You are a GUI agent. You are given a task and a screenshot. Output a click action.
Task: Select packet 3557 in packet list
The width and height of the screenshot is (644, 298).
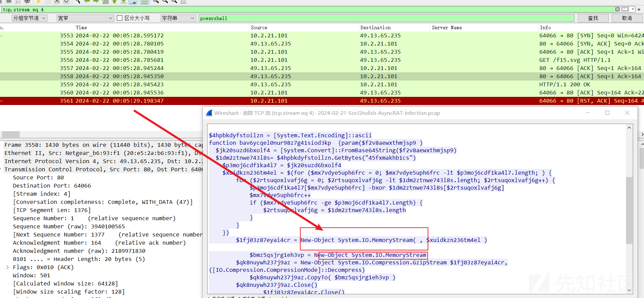click(x=322, y=68)
